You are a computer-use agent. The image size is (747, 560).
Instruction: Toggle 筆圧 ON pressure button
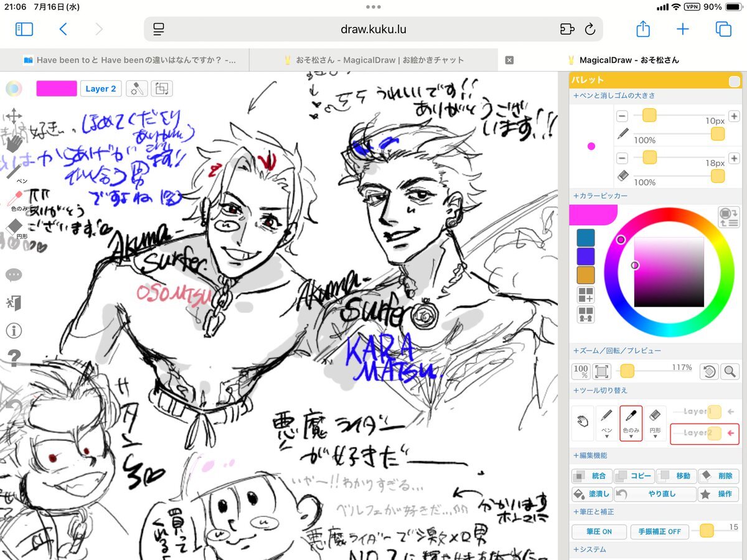point(598,532)
